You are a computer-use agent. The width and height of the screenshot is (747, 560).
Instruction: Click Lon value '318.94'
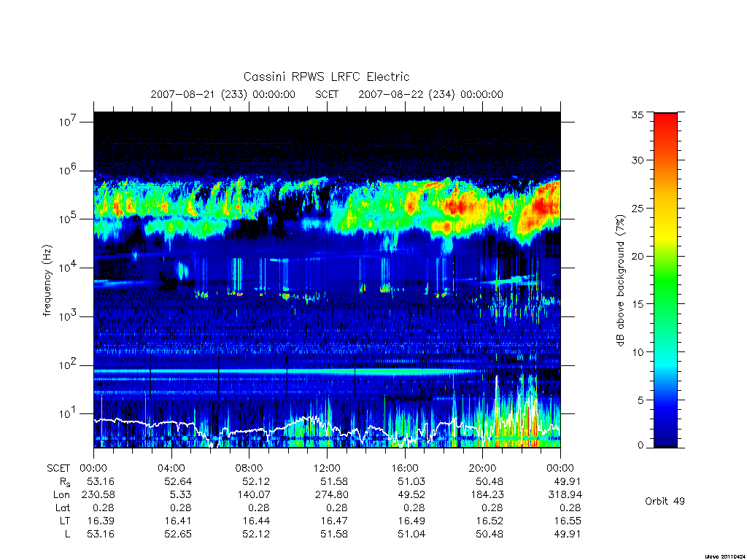(x=565, y=495)
